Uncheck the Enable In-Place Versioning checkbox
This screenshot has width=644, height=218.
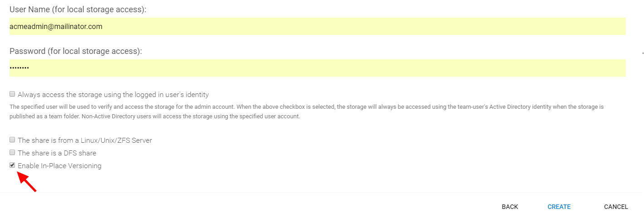tap(12, 165)
